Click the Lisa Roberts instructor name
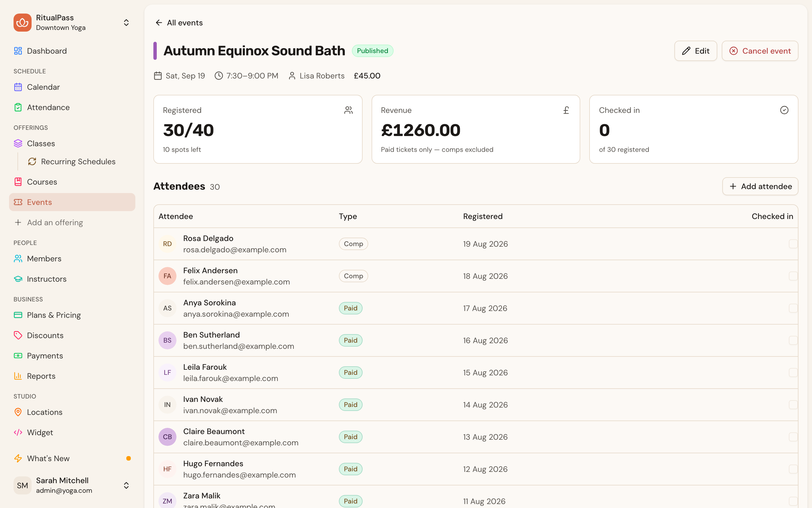812x508 pixels. (322, 76)
